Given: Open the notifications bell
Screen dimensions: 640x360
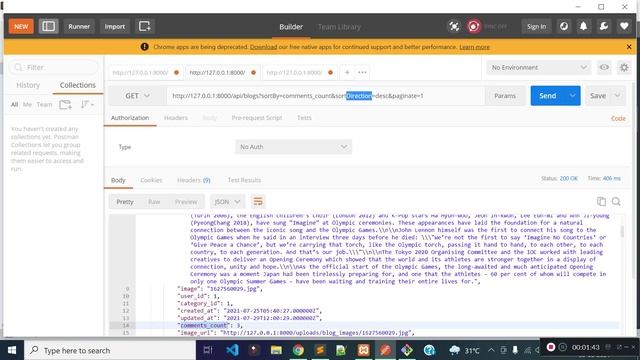Looking at the screenshot, I should click(x=584, y=27).
